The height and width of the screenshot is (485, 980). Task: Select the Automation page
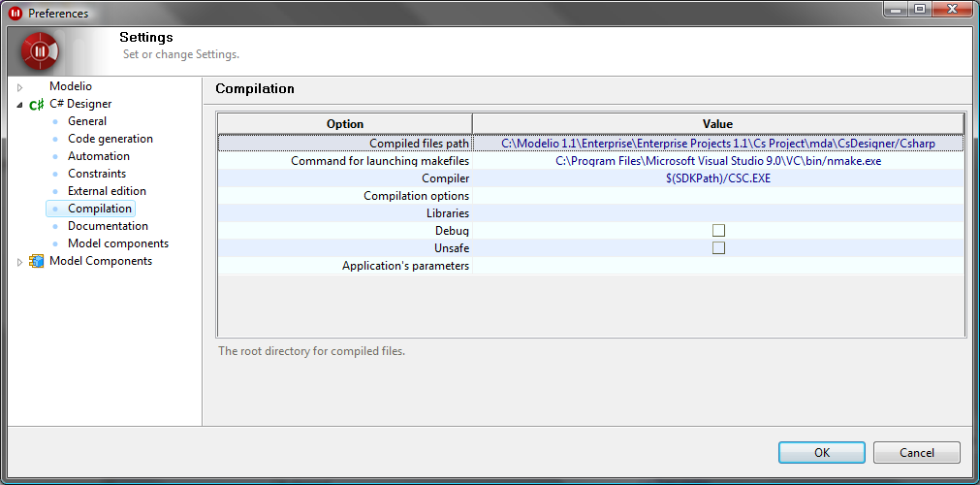[99, 156]
